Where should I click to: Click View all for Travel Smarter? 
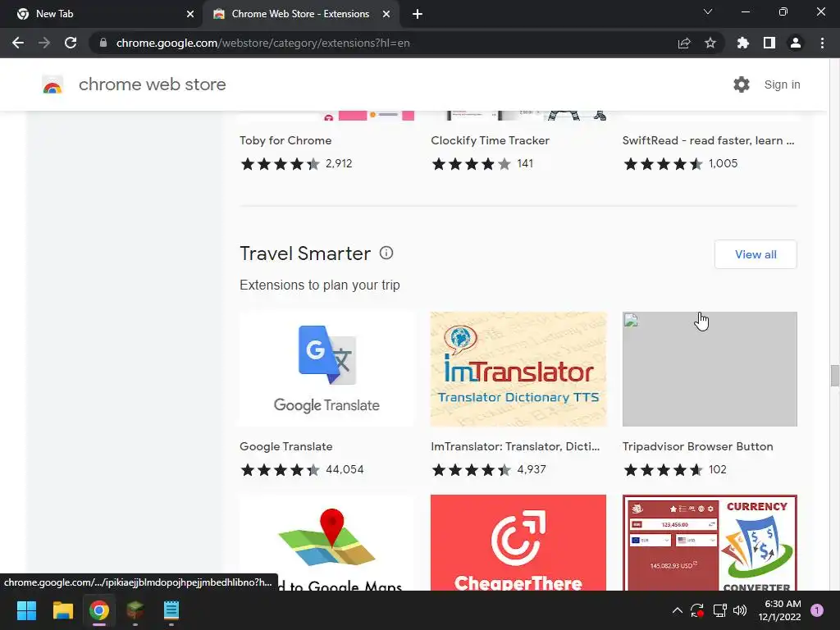[x=756, y=254]
